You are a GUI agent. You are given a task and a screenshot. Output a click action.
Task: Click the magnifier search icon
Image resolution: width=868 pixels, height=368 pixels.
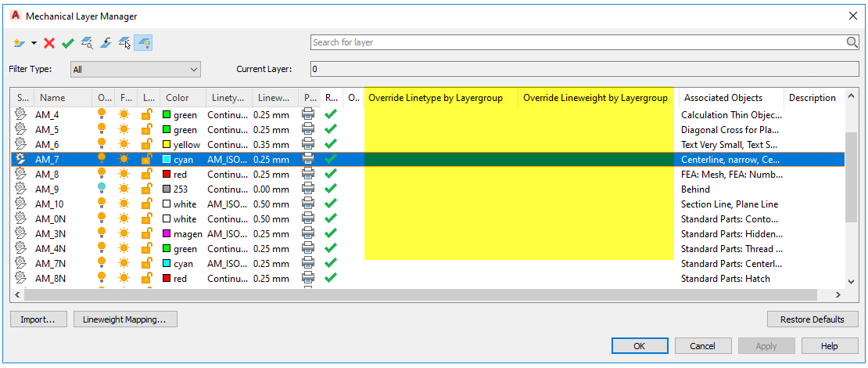click(x=852, y=42)
